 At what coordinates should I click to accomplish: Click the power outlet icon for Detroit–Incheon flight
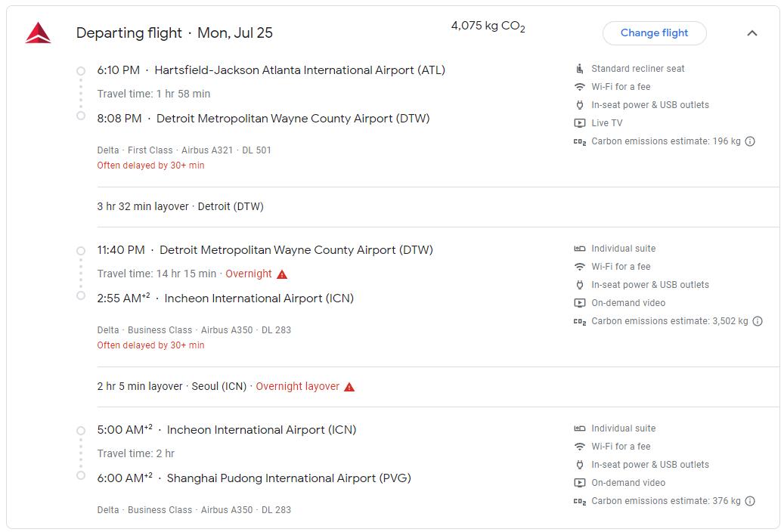click(580, 285)
